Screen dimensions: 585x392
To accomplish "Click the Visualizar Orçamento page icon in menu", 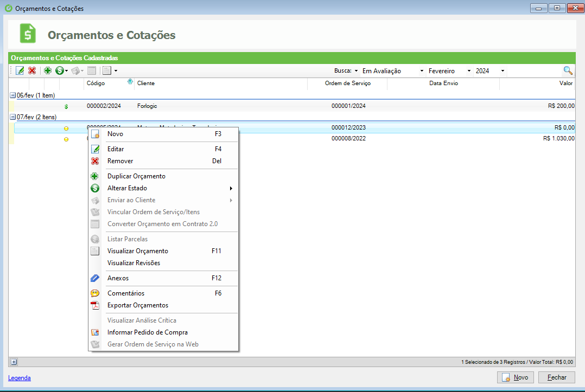I will 95,251.
